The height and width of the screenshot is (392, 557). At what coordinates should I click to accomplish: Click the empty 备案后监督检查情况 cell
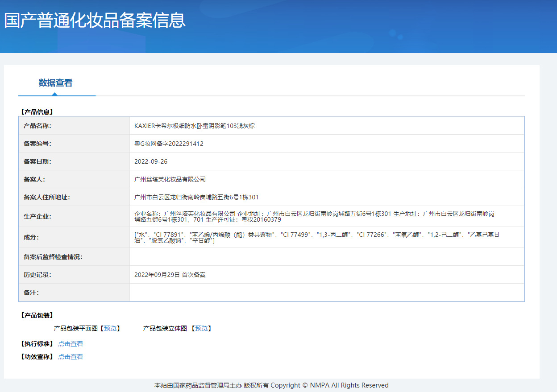(326, 257)
